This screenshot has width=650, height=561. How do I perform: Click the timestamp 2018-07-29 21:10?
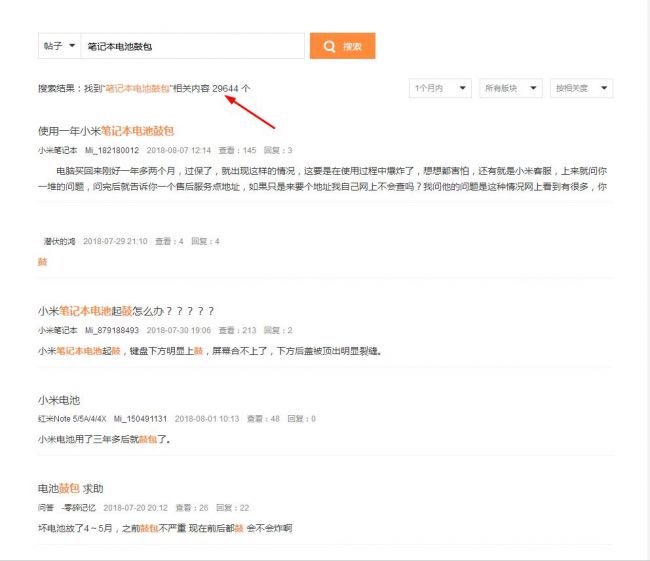click(x=115, y=241)
